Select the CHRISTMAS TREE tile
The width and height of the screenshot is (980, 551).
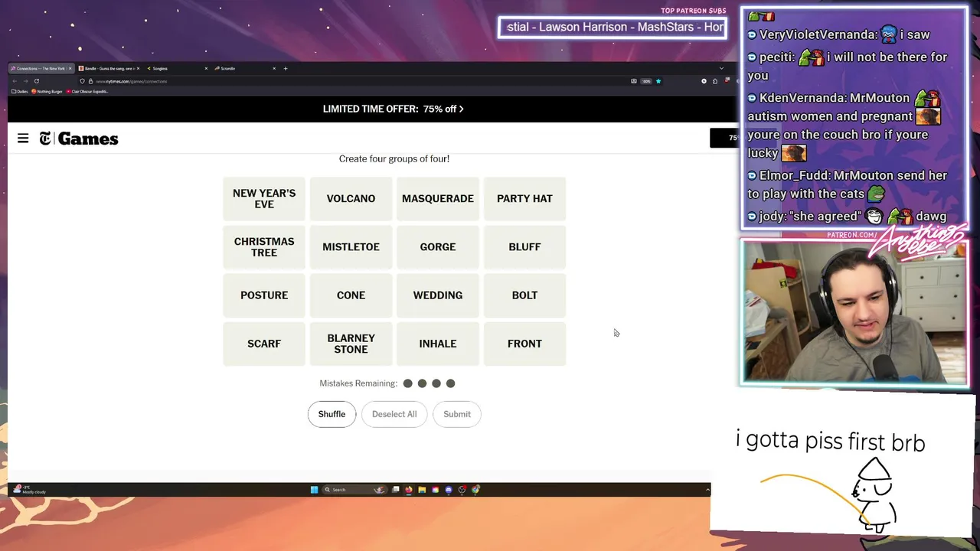pos(264,246)
